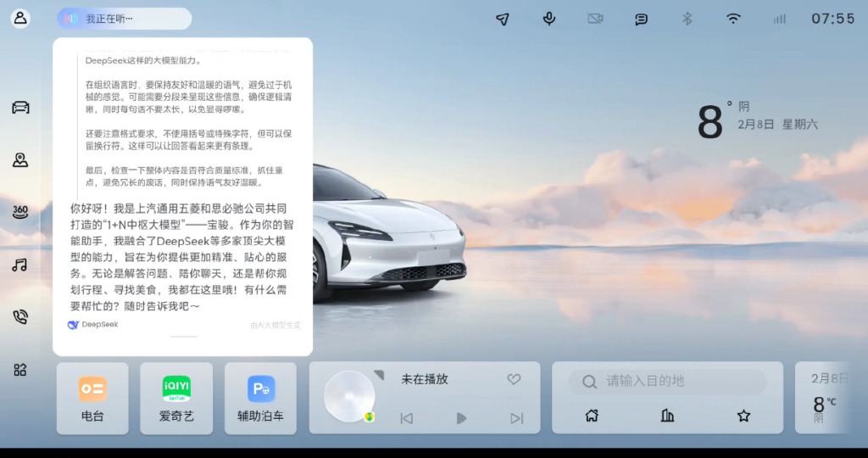Tap the disabled camera status icon
Screen dimensions: 868x458
click(595, 19)
